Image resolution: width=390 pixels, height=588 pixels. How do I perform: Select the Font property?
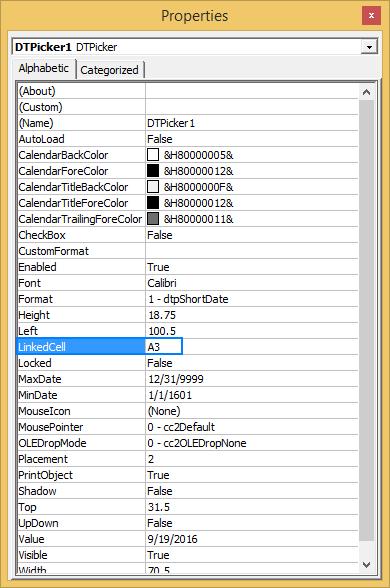pyautogui.click(x=30, y=283)
